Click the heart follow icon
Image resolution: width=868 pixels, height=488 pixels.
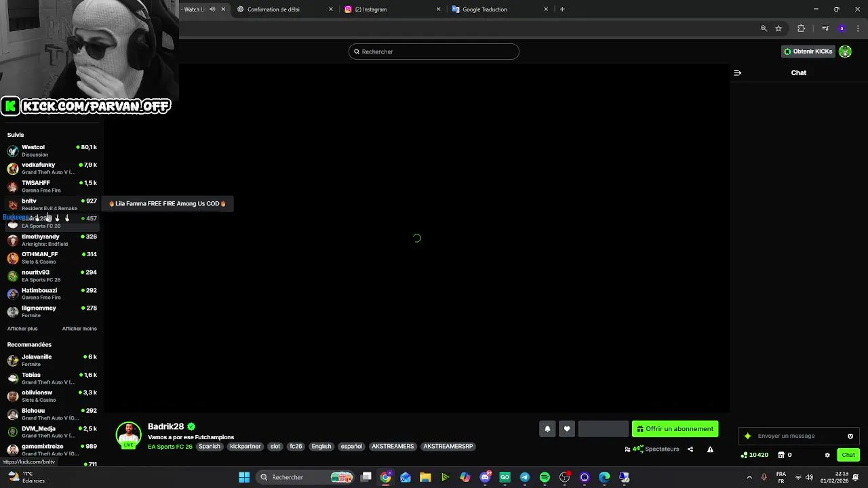567,429
